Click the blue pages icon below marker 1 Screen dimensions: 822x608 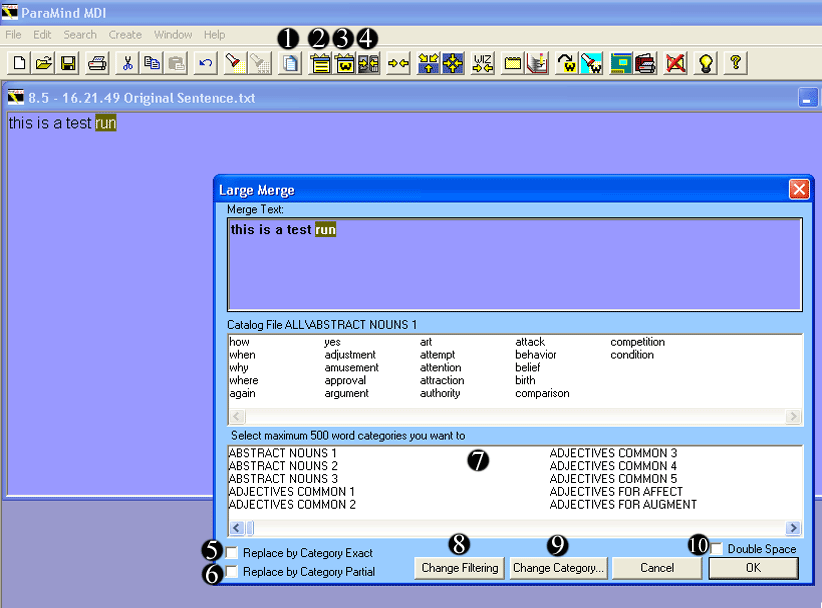coord(289,63)
